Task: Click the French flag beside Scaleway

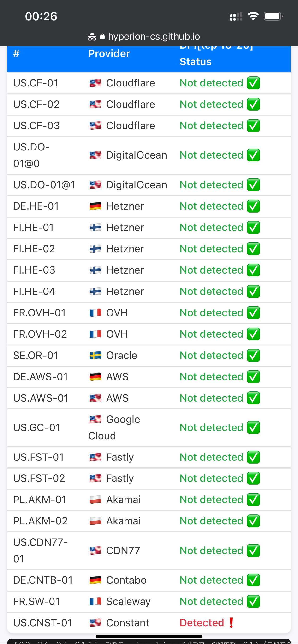Action: pos(95,602)
